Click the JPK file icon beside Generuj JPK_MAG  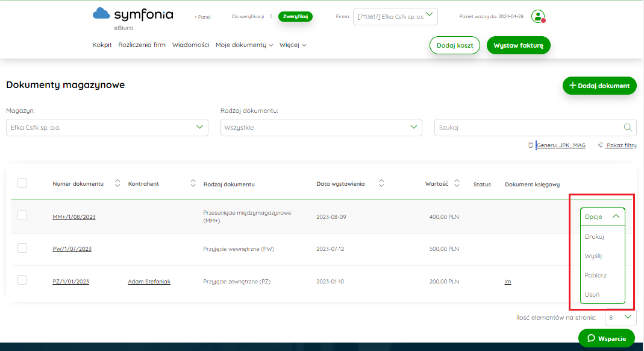(x=531, y=145)
